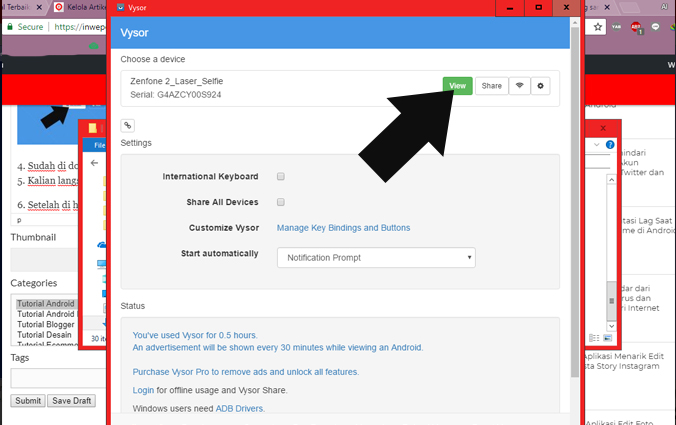Click the Login link in Status
Screen dimensions: 676x425
(143, 390)
